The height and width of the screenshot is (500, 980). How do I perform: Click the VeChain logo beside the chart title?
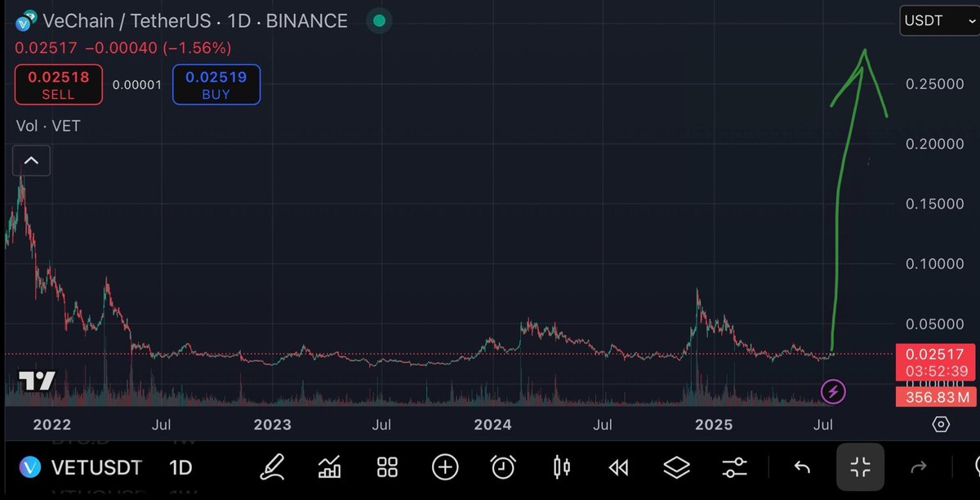pos(26,20)
